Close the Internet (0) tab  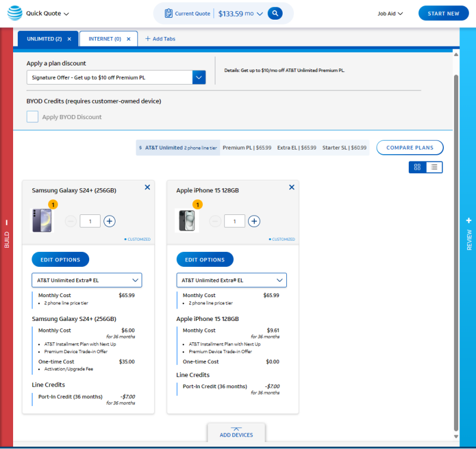tap(130, 39)
